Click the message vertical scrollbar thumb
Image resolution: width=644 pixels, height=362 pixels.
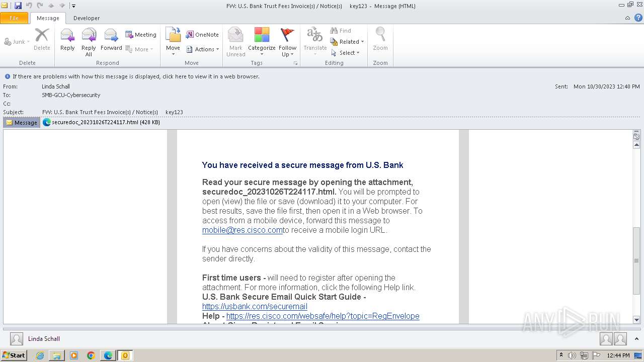click(636, 260)
